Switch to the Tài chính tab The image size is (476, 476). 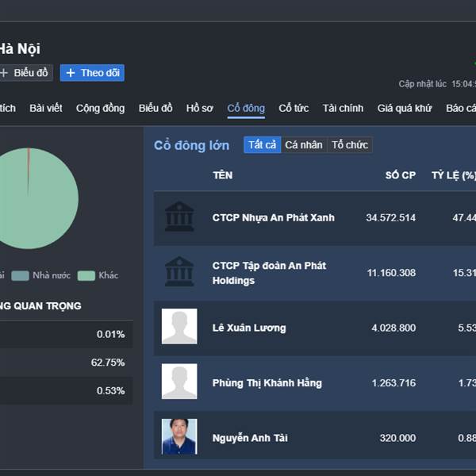click(x=343, y=108)
